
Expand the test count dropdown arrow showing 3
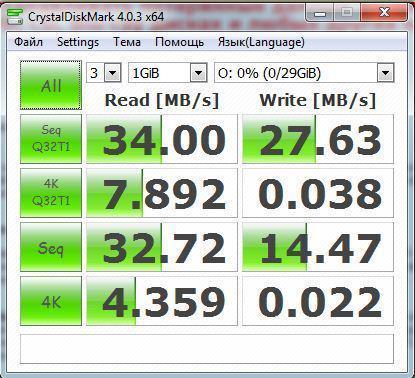tap(113, 73)
